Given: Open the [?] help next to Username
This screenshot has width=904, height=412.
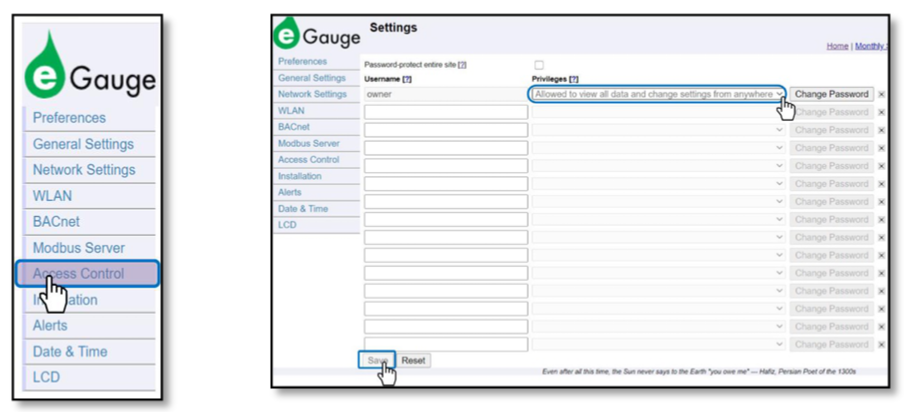Looking at the screenshot, I should (x=407, y=79).
